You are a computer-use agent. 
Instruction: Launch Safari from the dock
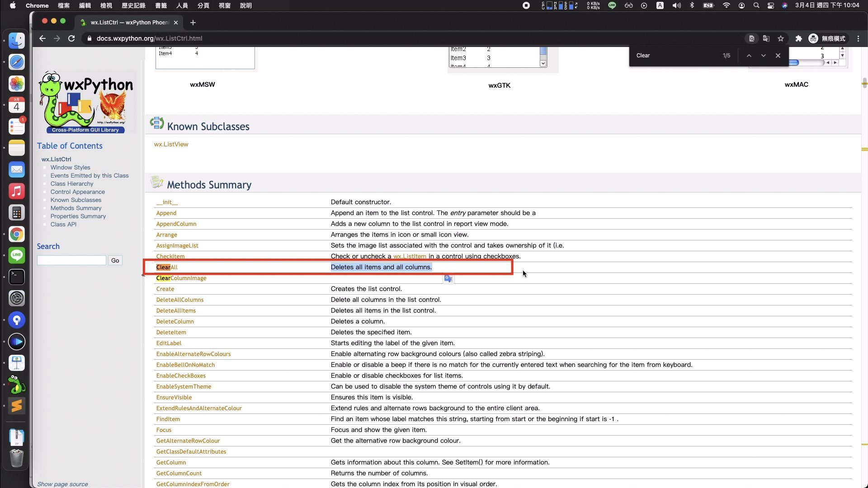click(17, 62)
